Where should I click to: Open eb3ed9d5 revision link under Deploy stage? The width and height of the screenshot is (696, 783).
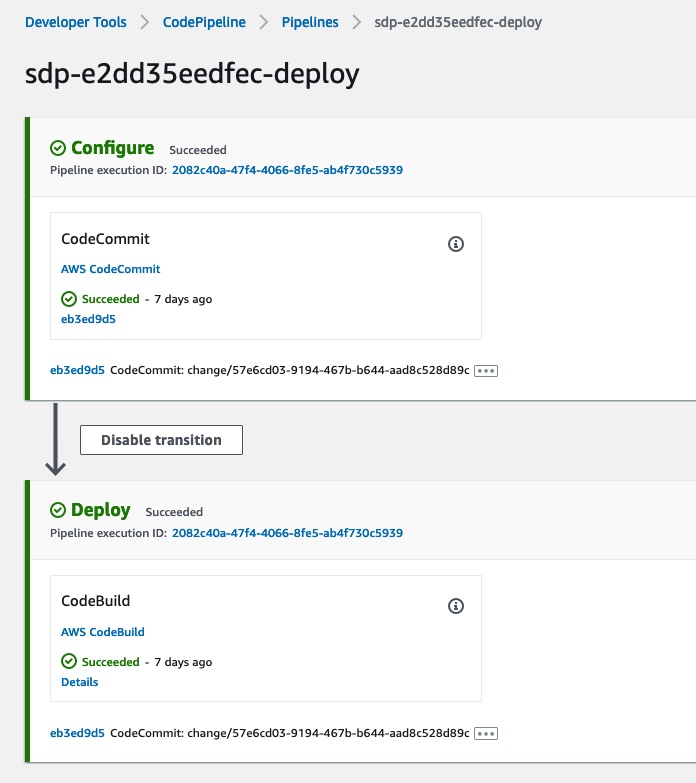click(x=77, y=733)
